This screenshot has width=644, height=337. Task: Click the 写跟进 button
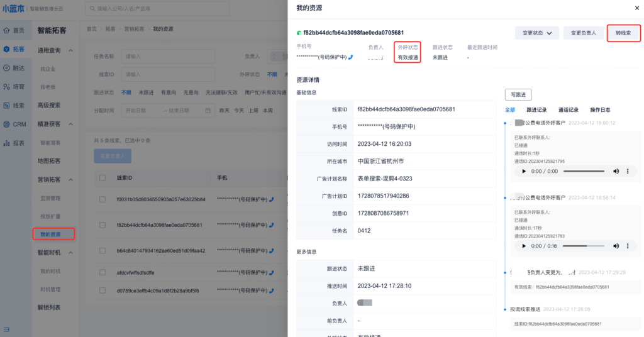pyautogui.click(x=518, y=94)
